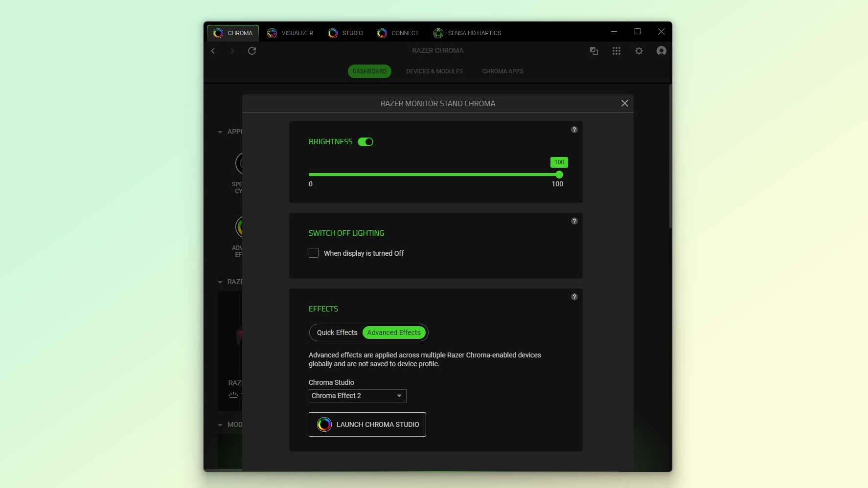Open help for the Effects section
The height and width of the screenshot is (488, 868).
(x=574, y=297)
